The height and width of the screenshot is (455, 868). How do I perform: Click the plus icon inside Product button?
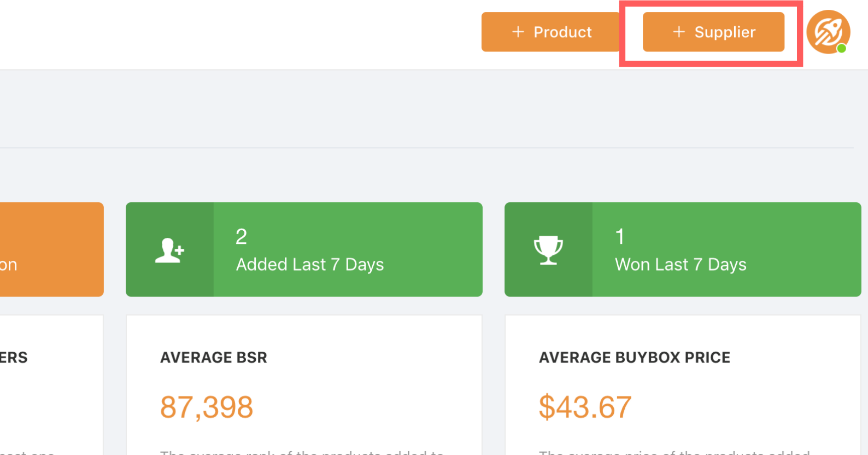(518, 32)
